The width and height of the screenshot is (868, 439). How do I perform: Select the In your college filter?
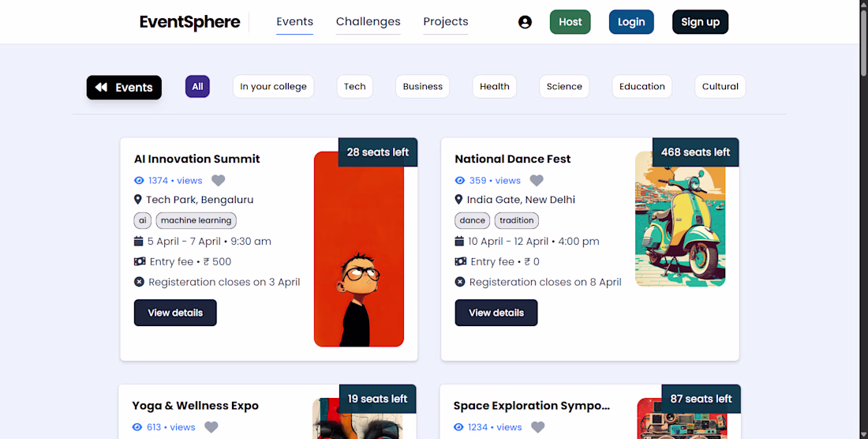pos(273,87)
